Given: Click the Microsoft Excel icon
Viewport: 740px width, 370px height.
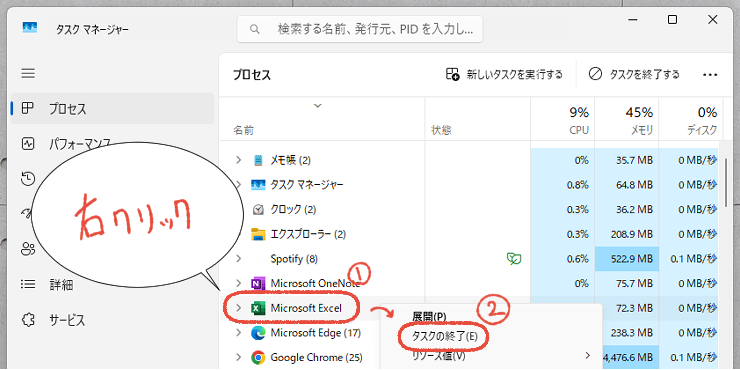Looking at the screenshot, I should click(x=258, y=308).
